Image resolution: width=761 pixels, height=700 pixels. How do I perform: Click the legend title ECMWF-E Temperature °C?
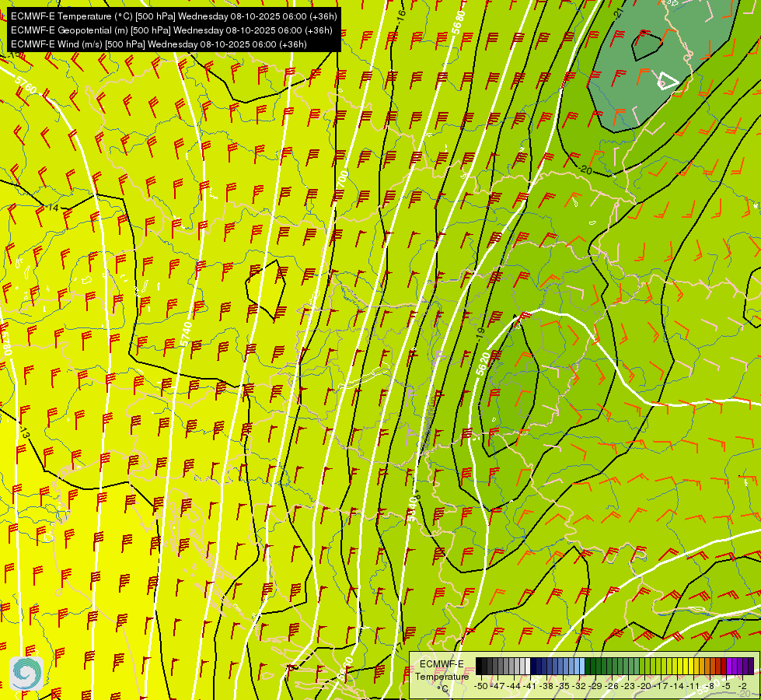(x=442, y=677)
